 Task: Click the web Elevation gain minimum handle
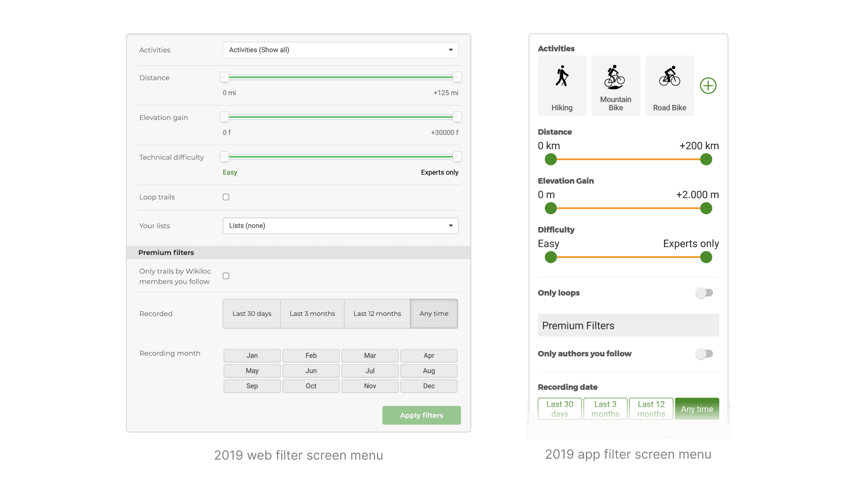tap(224, 117)
